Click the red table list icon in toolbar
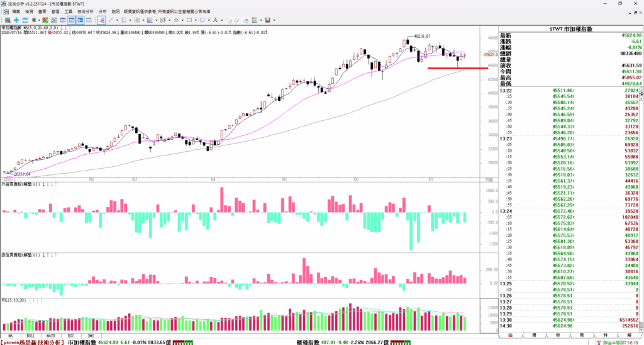This screenshot has width=644, height=345. pos(8,20)
